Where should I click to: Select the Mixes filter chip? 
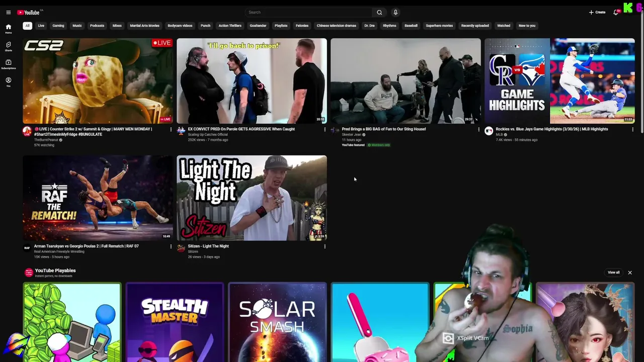(117, 26)
